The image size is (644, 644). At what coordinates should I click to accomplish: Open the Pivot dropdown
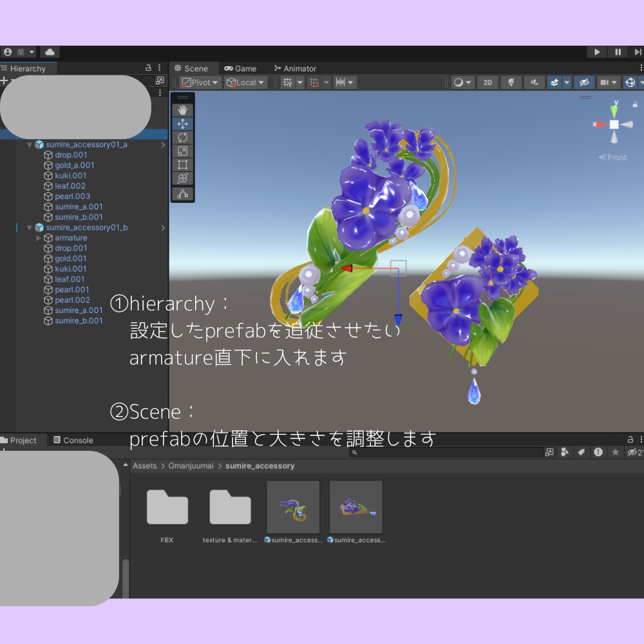tap(200, 82)
